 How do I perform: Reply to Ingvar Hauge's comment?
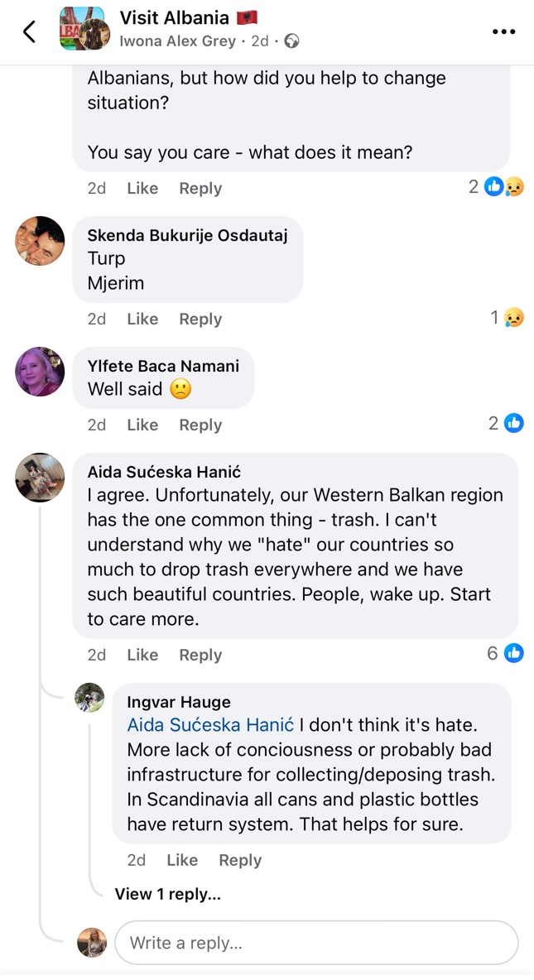(240, 860)
